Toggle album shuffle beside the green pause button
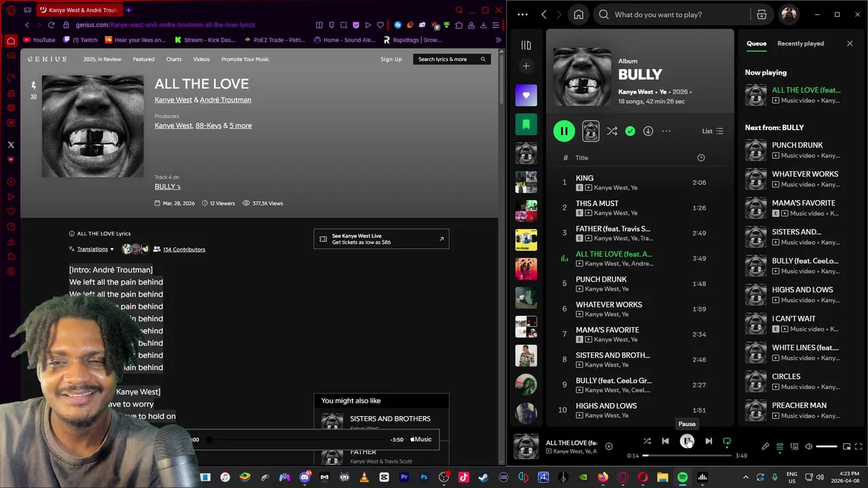 tap(612, 131)
